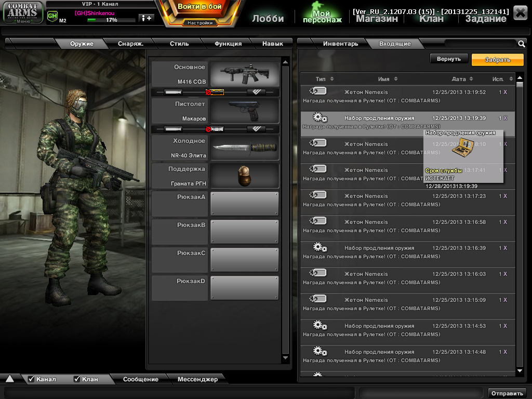The width and height of the screenshot is (532, 399).
Task: Click the Отправить chat button
Action: click(507, 393)
